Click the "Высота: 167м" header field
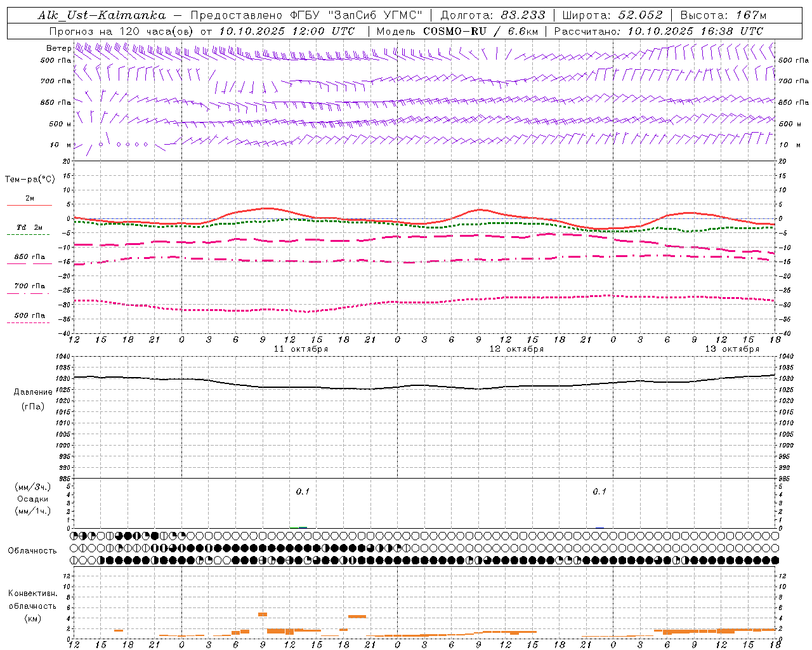This screenshot has height=650, width=812. coord(723,15)
